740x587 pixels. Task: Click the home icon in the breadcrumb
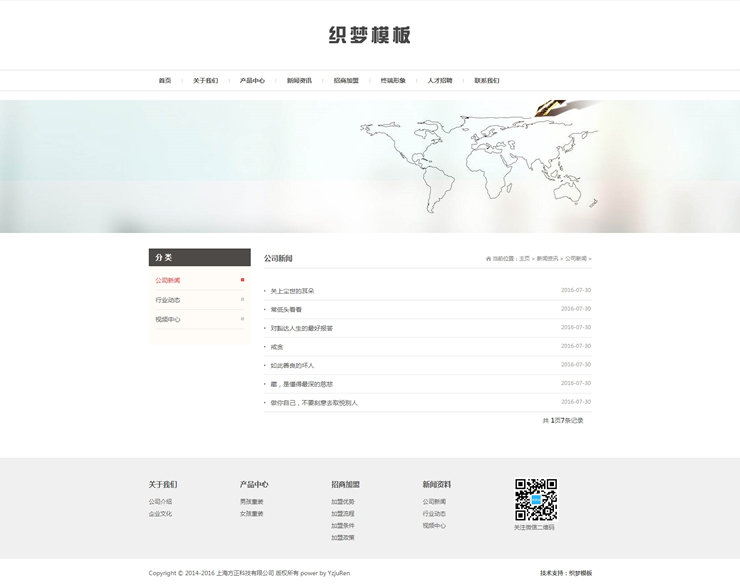(x=488, y=259)
